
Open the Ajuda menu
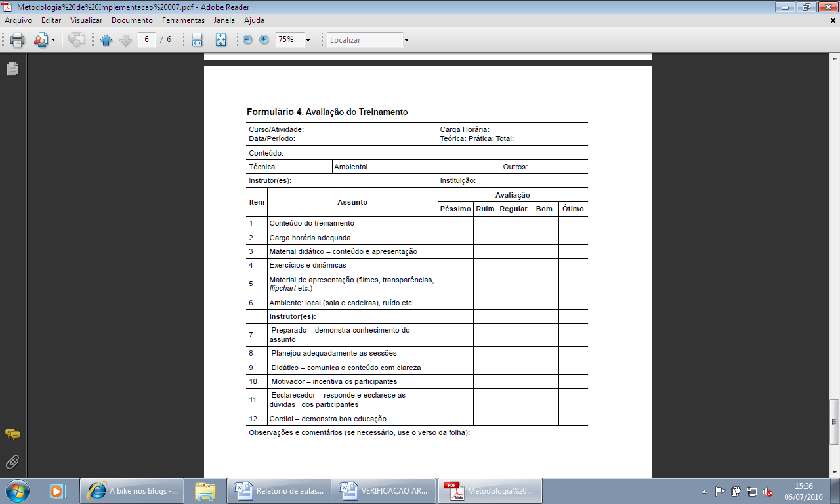click(254, 20)
